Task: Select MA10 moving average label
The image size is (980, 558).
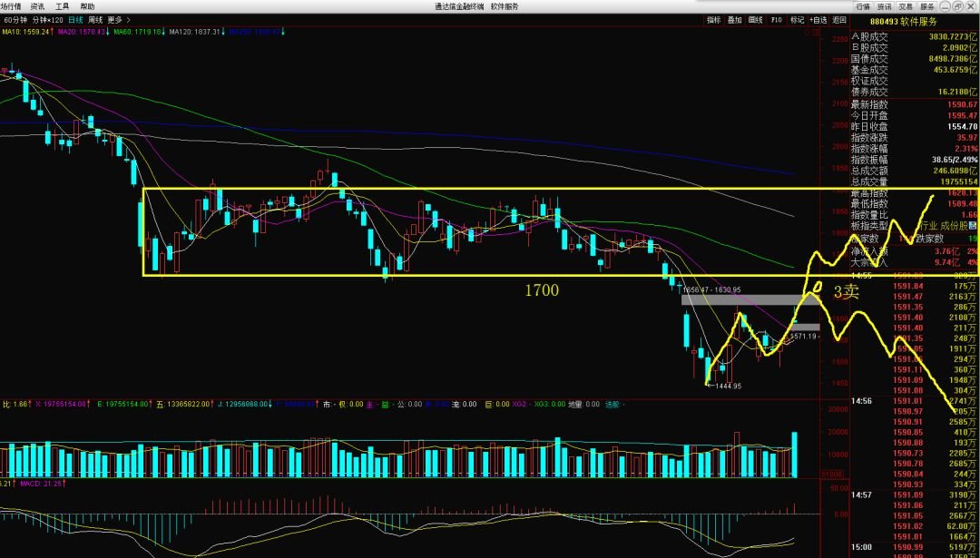Action: tap(27, 31)
